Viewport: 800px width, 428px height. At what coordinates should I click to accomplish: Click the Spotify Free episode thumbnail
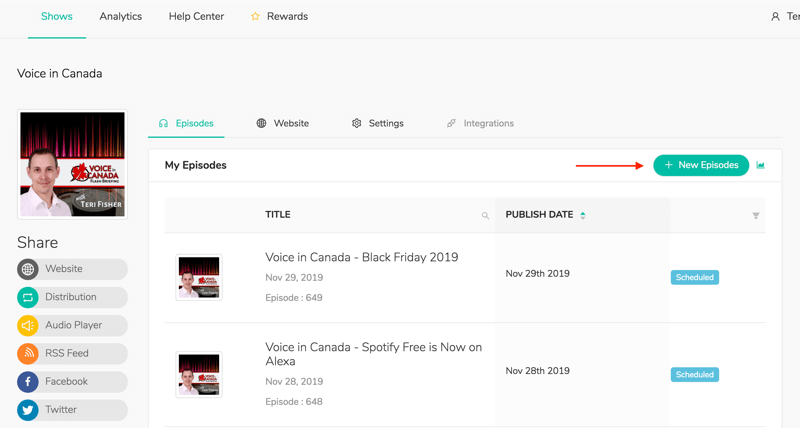199,374
